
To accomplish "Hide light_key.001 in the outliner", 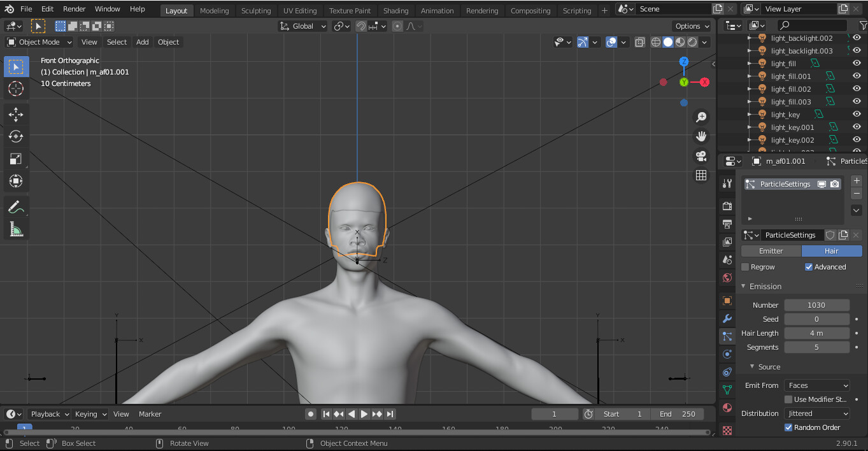I will [857, 127].
